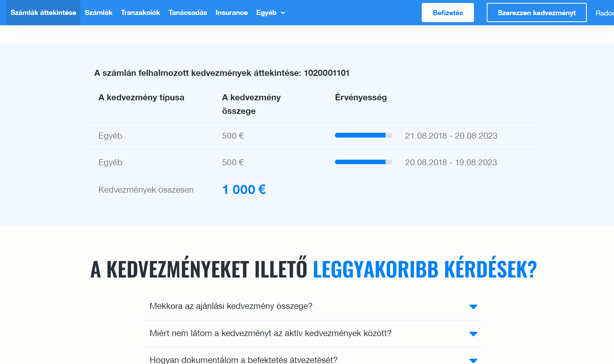The image size is (614, 364).
Task: Click the 1 000 € total discounts amount
Action: [244, 189]
